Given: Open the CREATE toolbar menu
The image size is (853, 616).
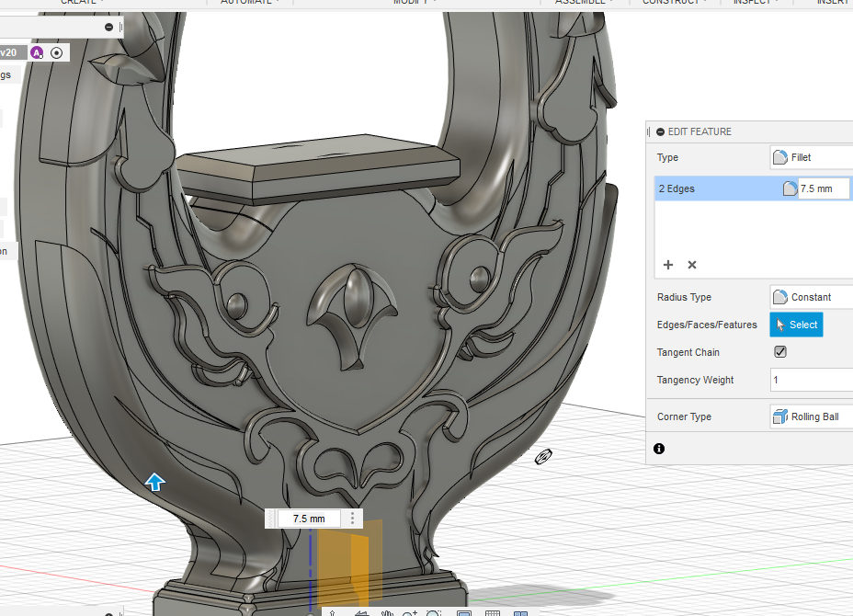Looking at the screenshot, I should coord(82,2).
